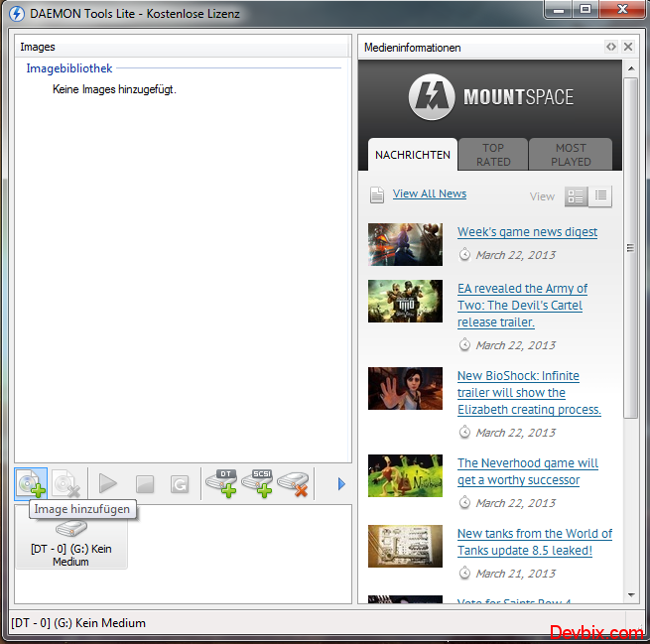
Task: Click the Images panel header
Action: pyautogui.click(x=183, y=47)
